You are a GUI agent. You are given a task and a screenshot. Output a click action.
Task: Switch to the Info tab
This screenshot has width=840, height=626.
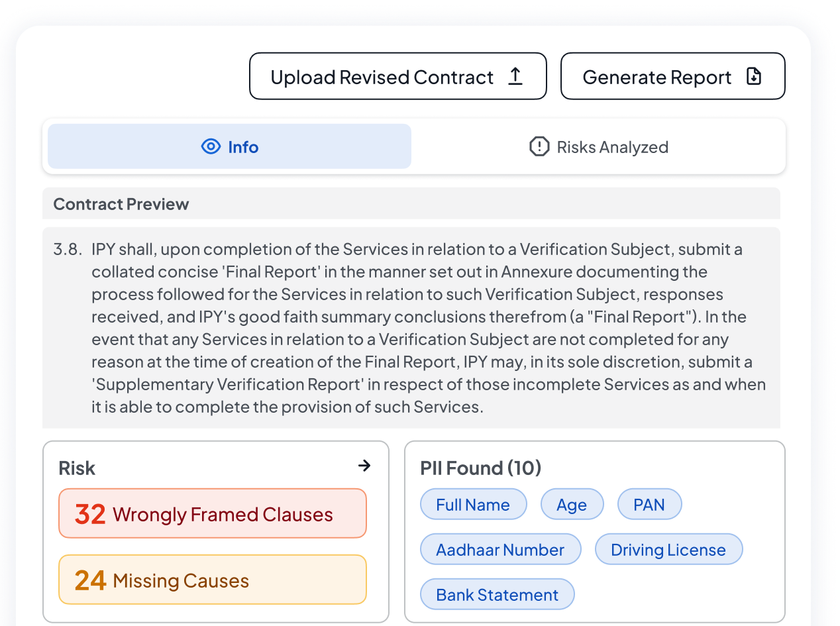[x=229, y=146]
